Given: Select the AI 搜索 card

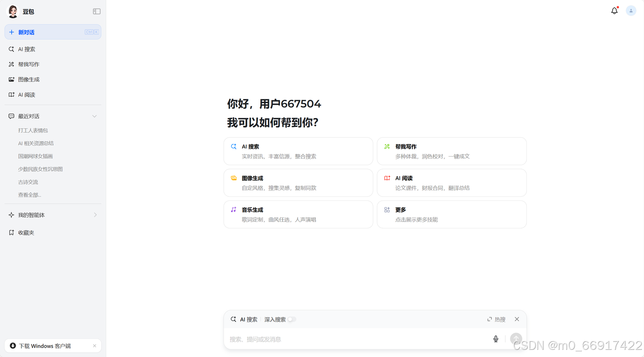Looking at the screenshot, I should click(x=298, y=151).
